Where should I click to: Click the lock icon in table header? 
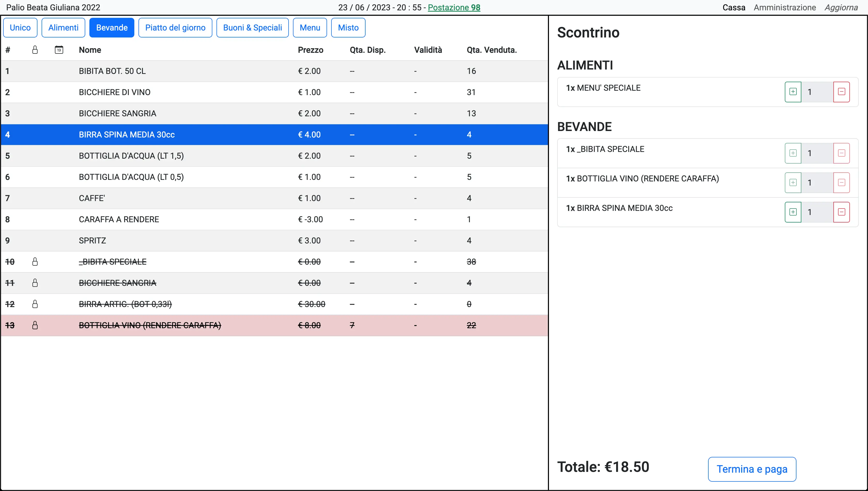(x=35, y=50)
